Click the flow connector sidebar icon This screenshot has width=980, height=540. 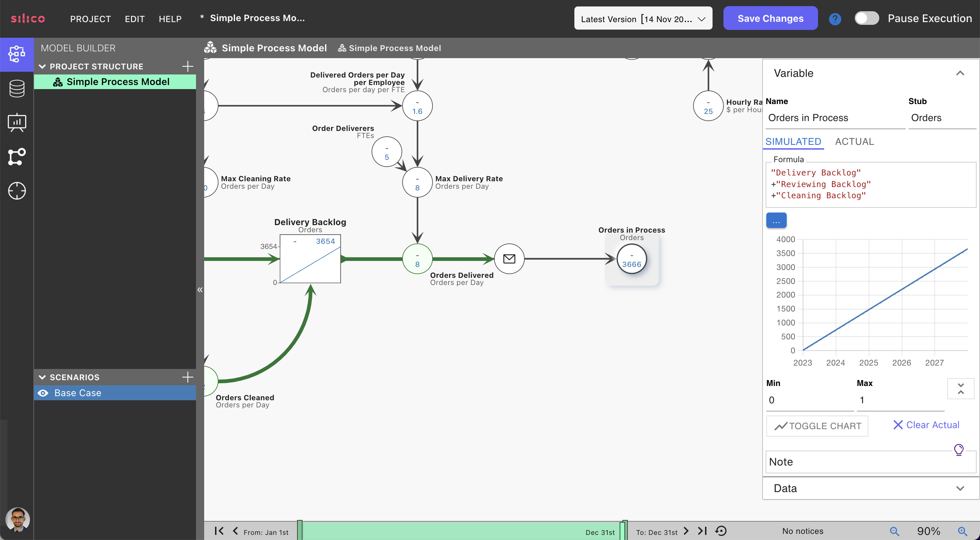click(17, 157)
